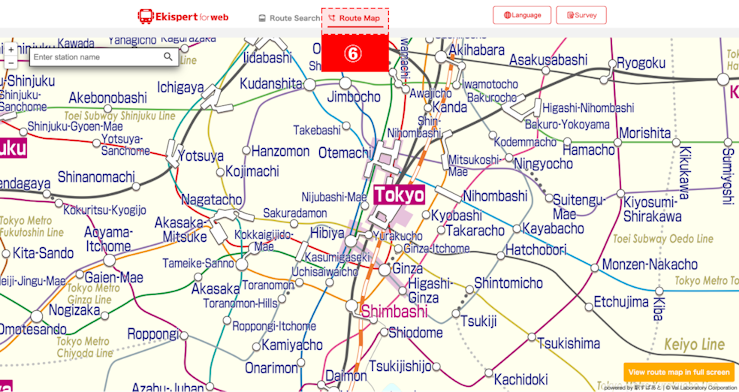Zoom out with the minus button
Screen dimensions: 739x392
(11, 62)
